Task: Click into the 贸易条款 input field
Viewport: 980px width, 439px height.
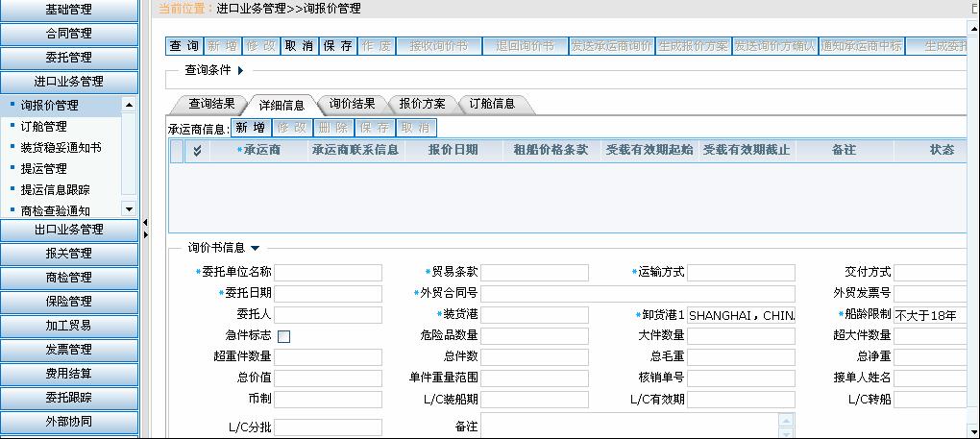Action: click(x=534, y=273)
